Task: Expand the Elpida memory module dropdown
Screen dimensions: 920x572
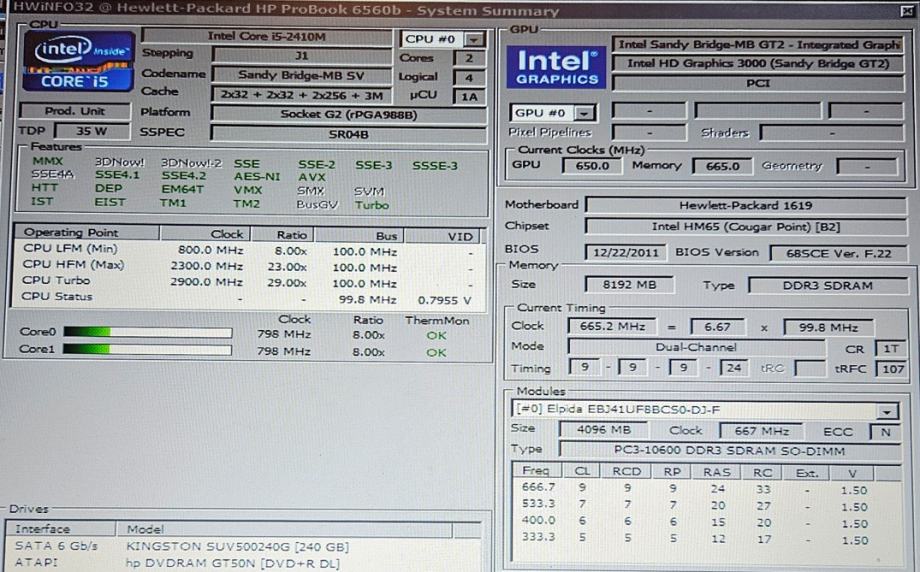Action: pos(888,411)
